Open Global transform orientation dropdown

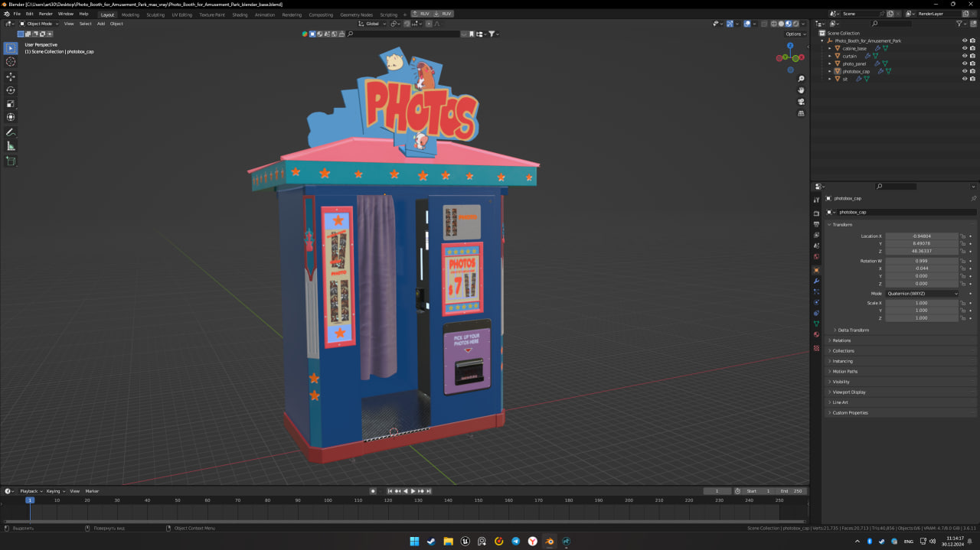(x=372, y=24)
